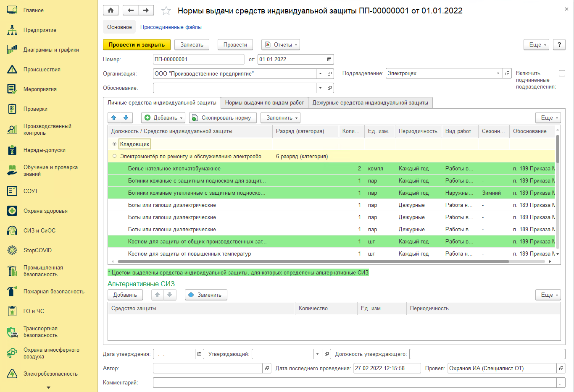Enable Включить подчиненные подразделения checkbox
The image size is (574, 392).
562,73
